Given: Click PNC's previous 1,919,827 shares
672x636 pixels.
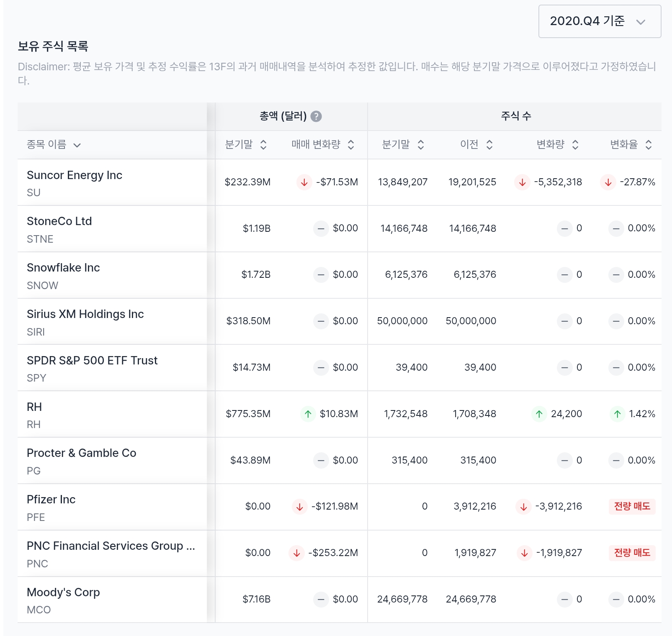Looking at the screenshot, I should coord(475,553).
